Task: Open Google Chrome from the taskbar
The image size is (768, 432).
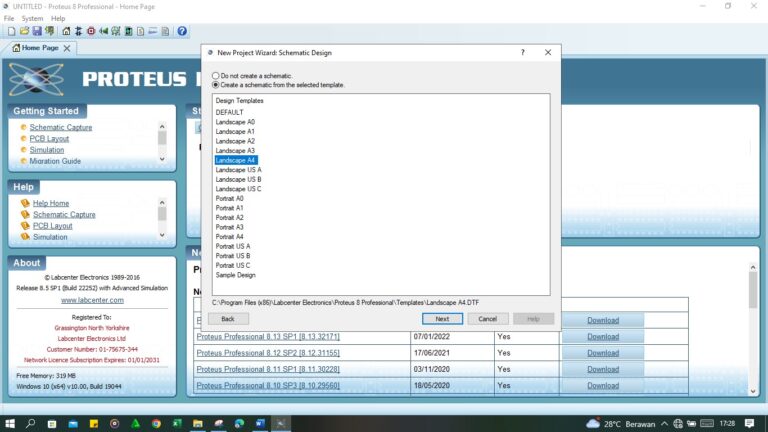Action: point(156,423)
